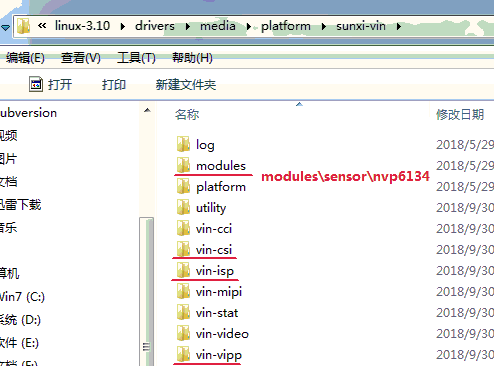Expand arrow after platform breadcrumb
496x366 pixels.
(x=323, y=26)
